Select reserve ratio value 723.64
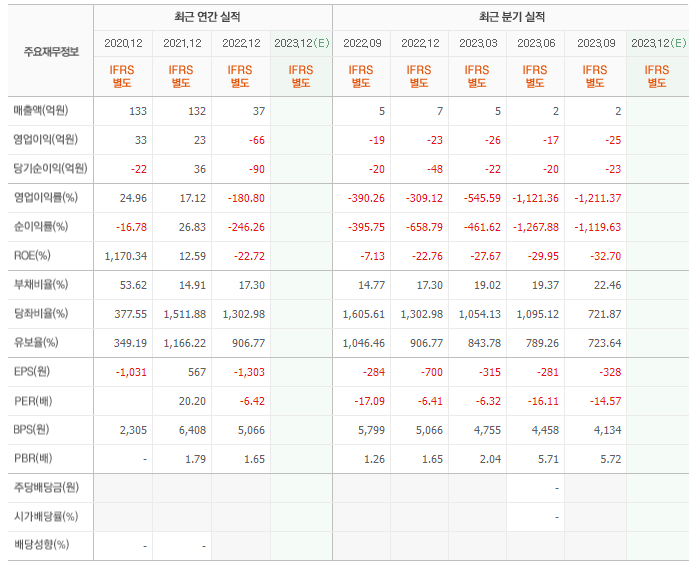This screenshot has height=563, width=698. tap(604, 343)
